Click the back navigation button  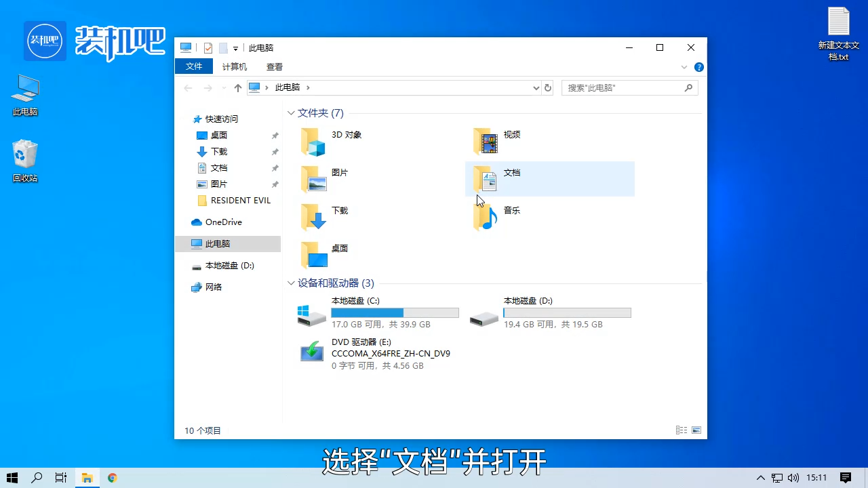pyautogui.click(x=188, y=87)
